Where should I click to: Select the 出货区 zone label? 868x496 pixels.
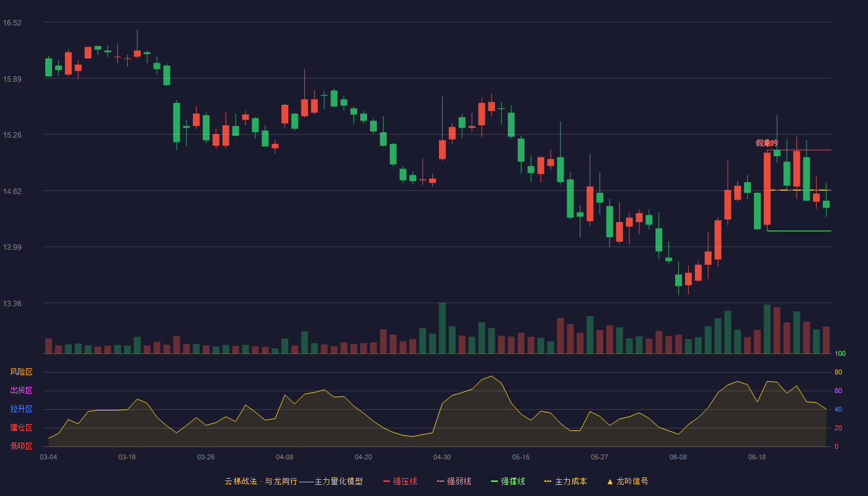[x=21, y=391]
